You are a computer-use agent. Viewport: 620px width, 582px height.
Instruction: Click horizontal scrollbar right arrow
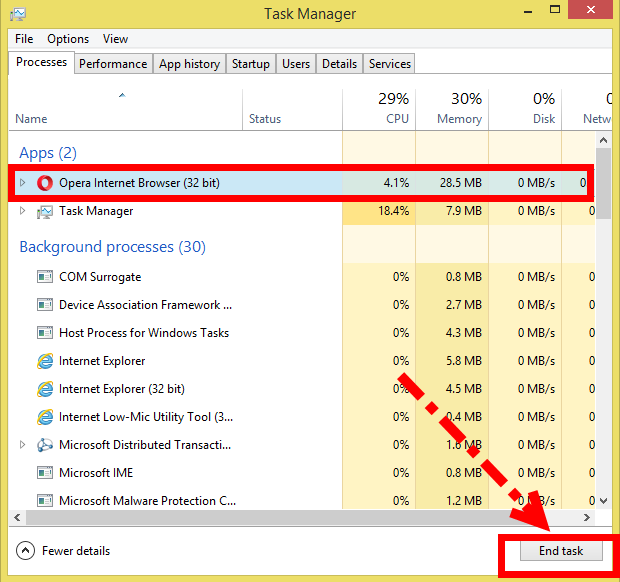587,517
